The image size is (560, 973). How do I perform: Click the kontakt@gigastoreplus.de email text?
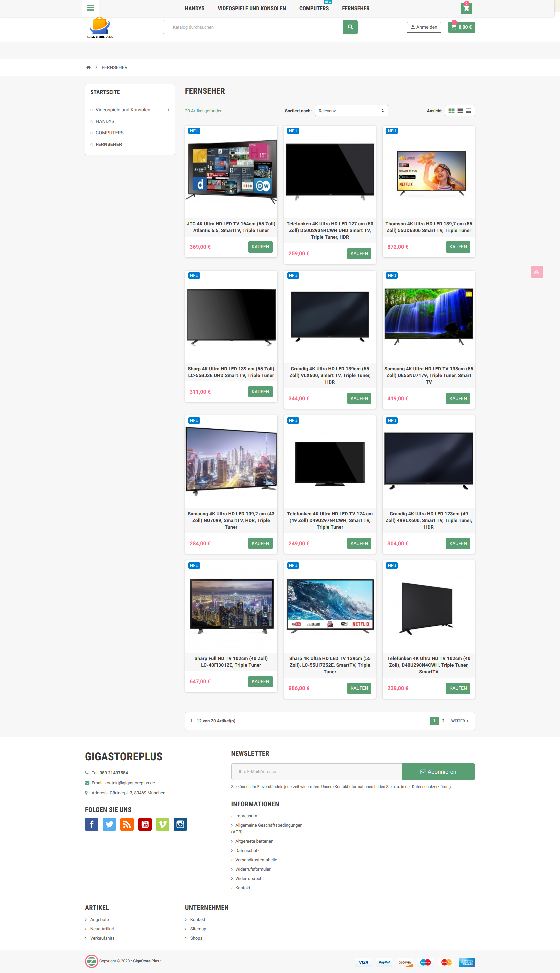[130, 782]
